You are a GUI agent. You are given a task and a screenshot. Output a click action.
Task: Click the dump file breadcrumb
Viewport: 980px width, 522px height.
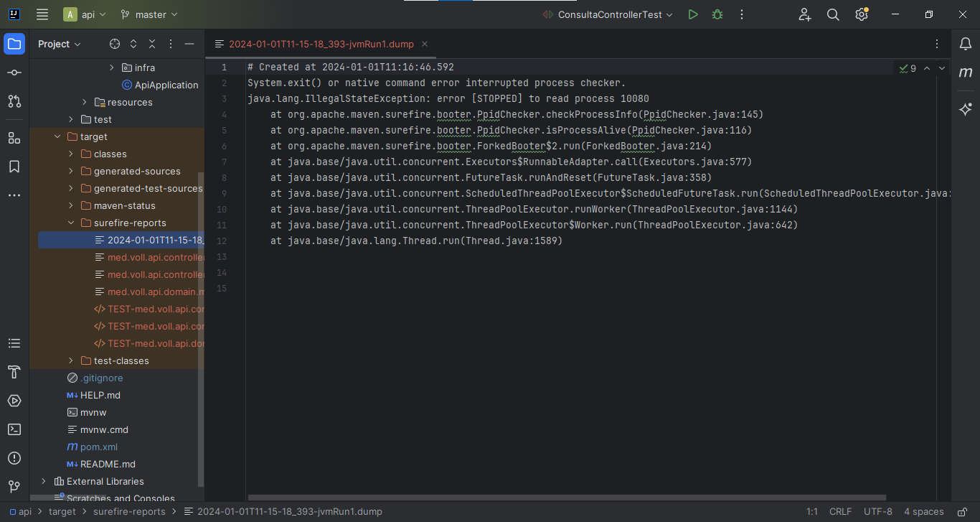pos(283,512)
